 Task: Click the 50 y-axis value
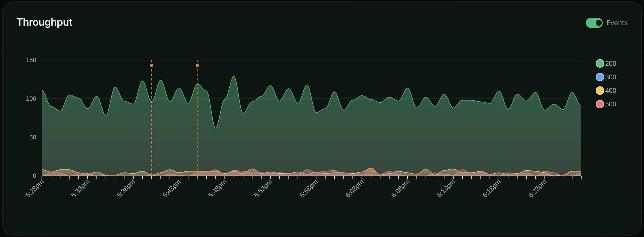[x=33, y=137]
